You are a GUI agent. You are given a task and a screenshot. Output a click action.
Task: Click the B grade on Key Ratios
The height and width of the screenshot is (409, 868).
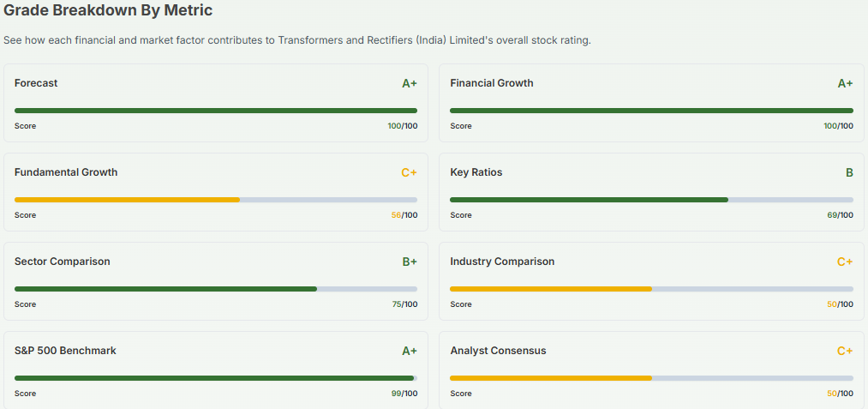[x=849, y=173]
